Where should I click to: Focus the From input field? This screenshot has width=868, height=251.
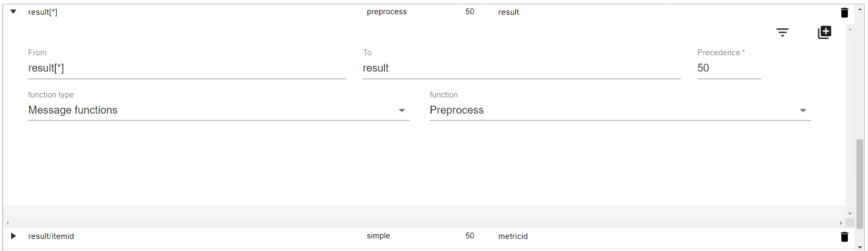point(187,68)
